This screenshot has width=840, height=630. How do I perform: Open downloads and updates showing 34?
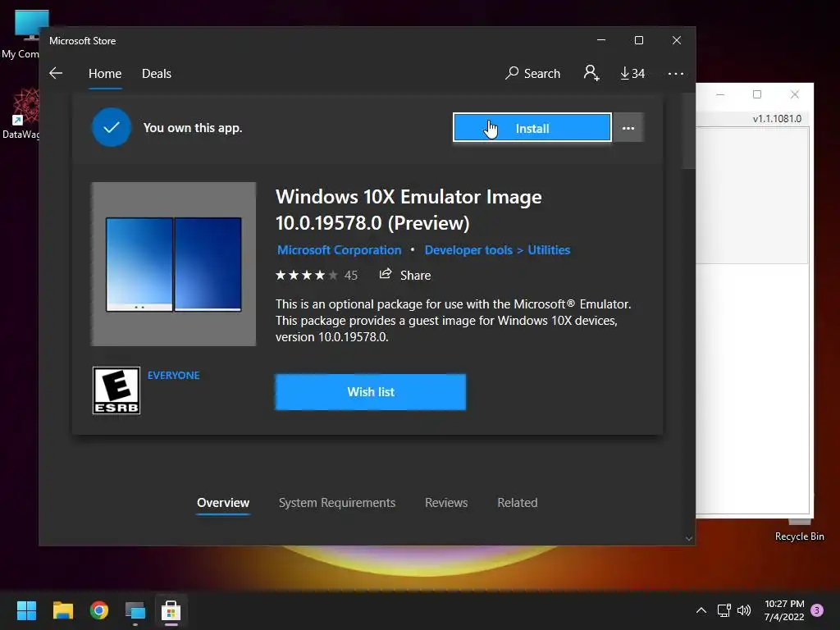pos(632,73)
